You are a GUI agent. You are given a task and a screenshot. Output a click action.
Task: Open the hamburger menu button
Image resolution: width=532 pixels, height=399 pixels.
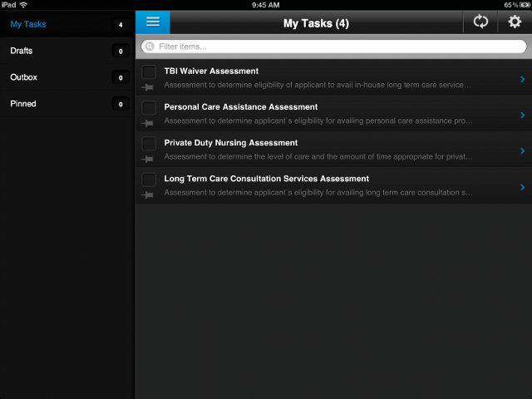click(152, 22)
